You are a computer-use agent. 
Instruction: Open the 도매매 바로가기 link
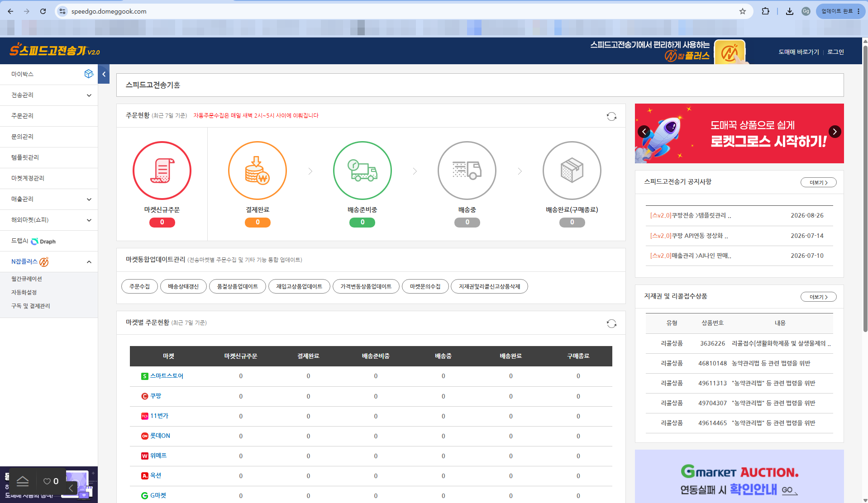click(x=799, y=52)
